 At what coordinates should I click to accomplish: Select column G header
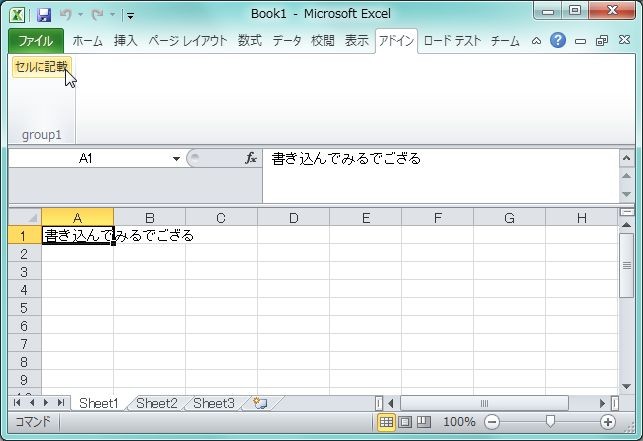509,218
